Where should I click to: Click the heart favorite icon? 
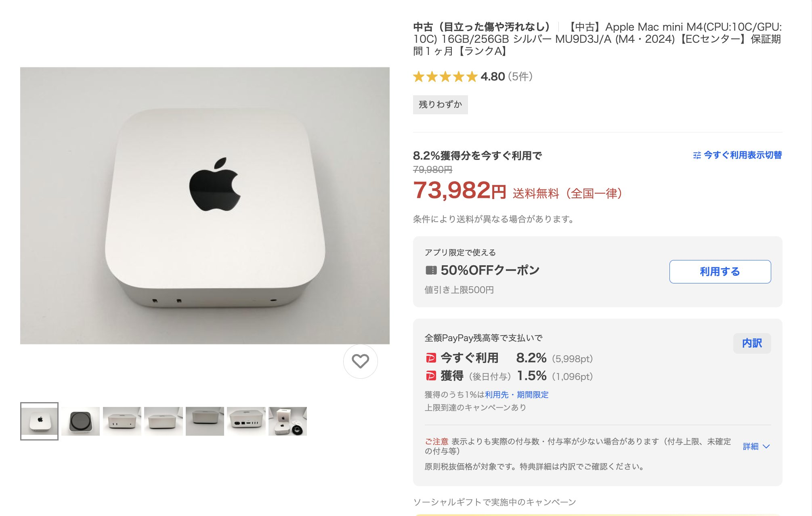tap(360, 361)
